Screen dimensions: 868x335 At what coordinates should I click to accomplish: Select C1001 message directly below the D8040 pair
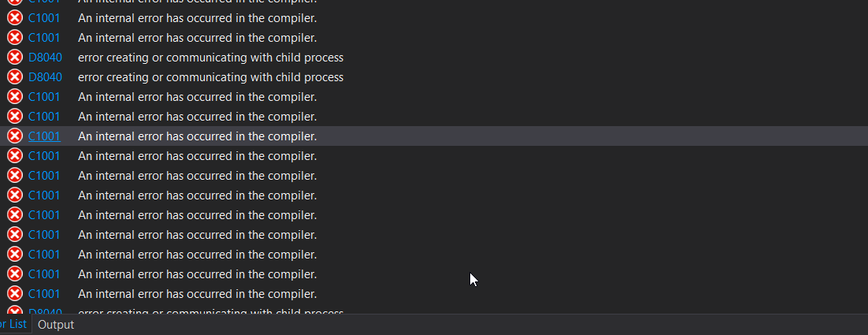(197, 97)
